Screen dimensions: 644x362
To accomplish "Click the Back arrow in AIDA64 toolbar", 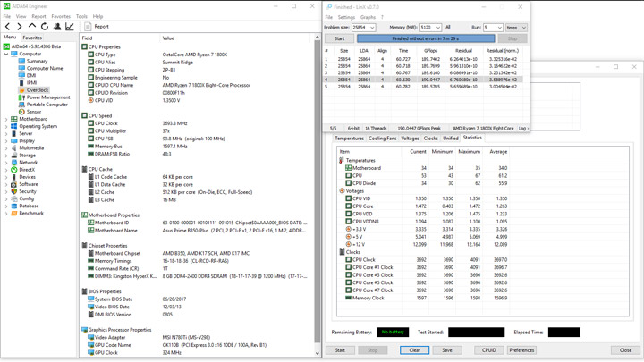I will pos(8,27).
